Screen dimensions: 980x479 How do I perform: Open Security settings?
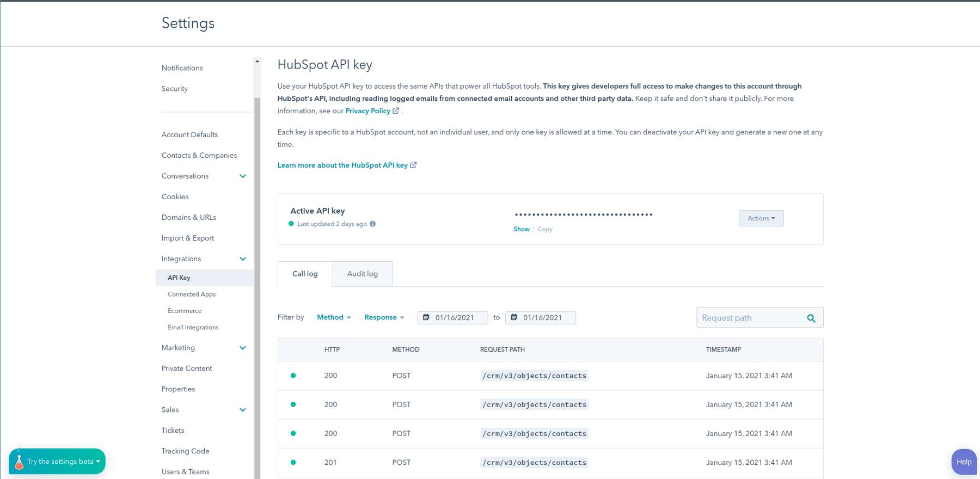(175, 89)
